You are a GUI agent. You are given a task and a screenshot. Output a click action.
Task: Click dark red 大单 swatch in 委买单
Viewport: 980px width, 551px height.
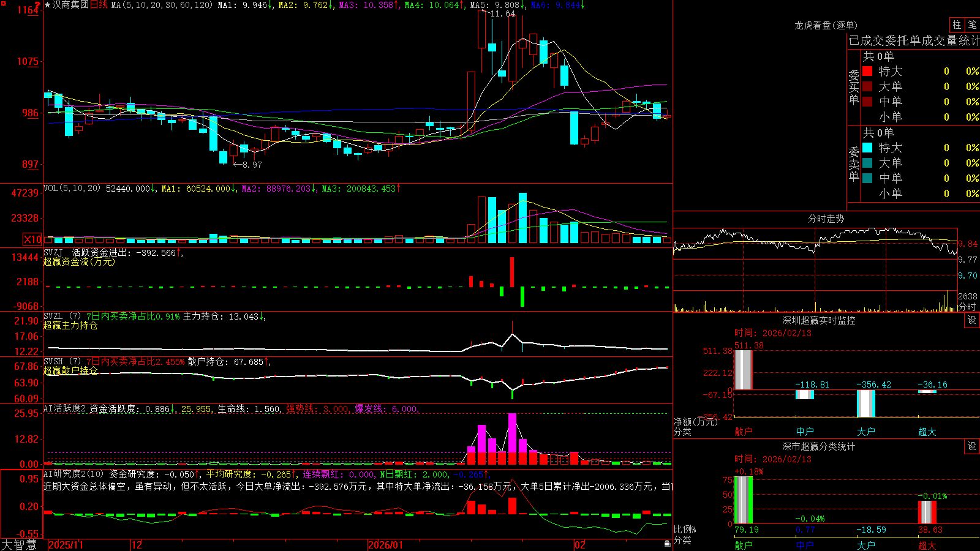(x=867, y=86)
